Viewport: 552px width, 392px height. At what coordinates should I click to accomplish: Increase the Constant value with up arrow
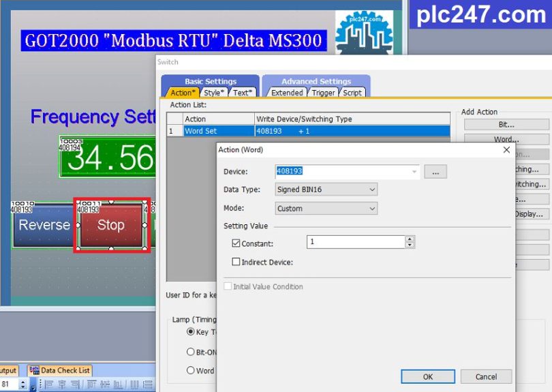[410, 239]
